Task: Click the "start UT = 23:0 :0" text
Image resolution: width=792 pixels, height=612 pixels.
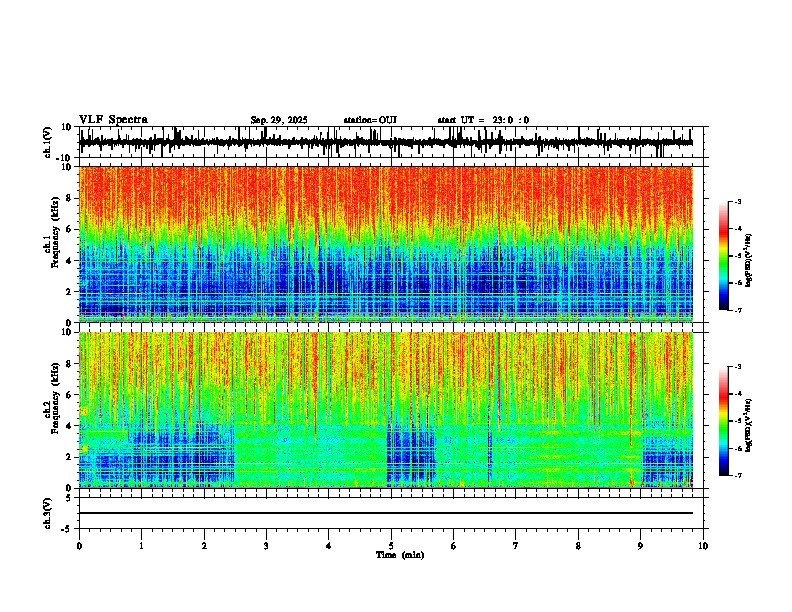Action: pyautogui.click(x=483, y=120)
